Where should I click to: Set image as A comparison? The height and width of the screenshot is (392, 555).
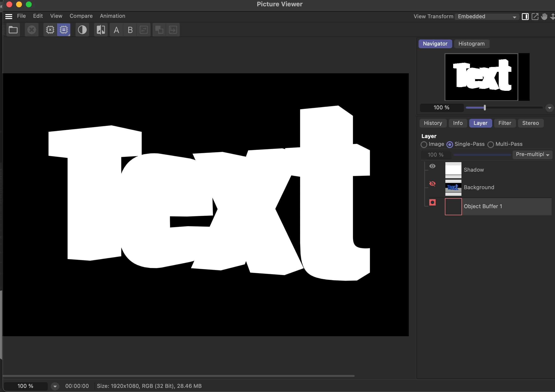coord(116,30)
